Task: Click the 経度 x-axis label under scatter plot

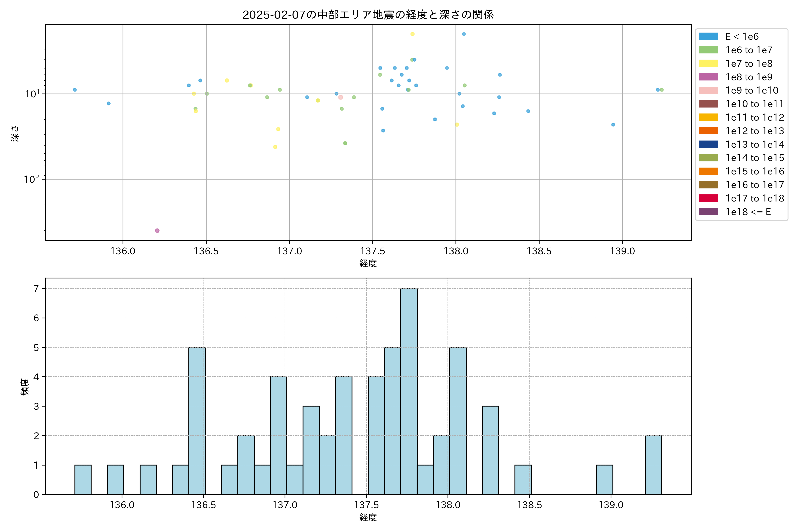Action: [368, 263]
